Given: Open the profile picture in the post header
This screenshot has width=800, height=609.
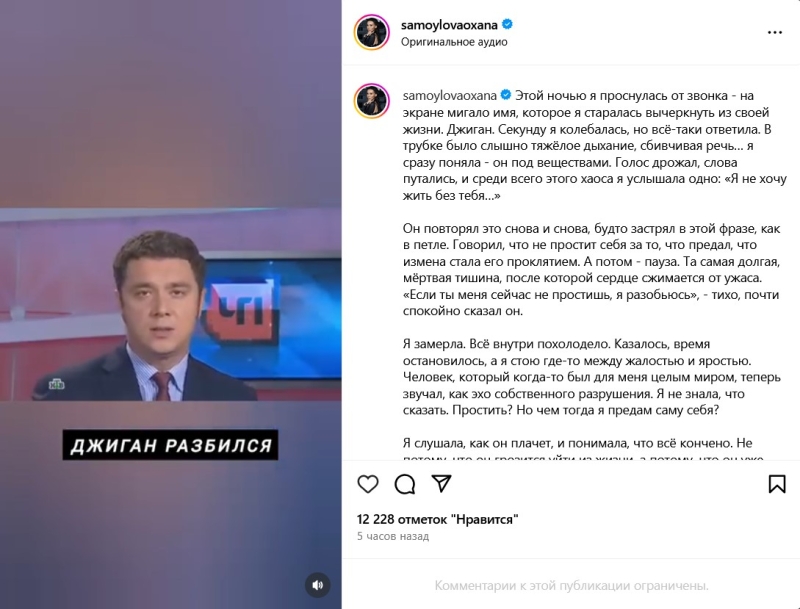Looking at the screenshot, I should [371, 32].
